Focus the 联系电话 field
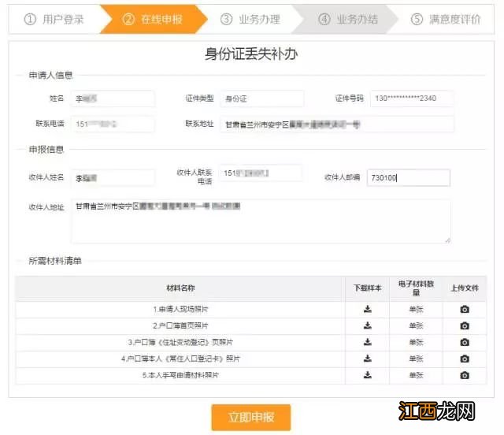The height and width of the screenshot is (435, 504). point(113,124)
